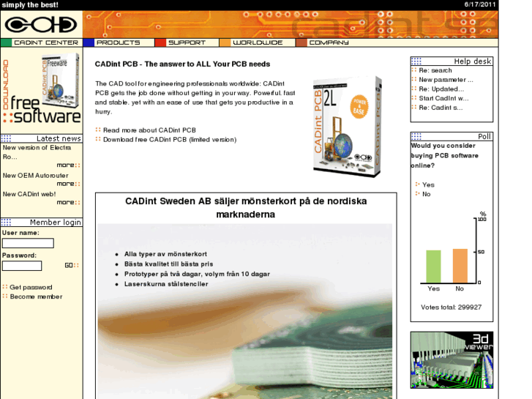The image size is (532, 399).
Task: Click bullet 'Alla typer av mönsterkort'
Action: pyautogui.click(x=165, y=254)
